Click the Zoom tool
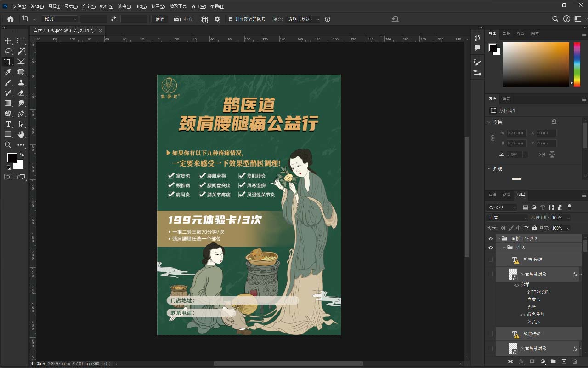The width and height of the screenshot is (588, 368). 8,145
